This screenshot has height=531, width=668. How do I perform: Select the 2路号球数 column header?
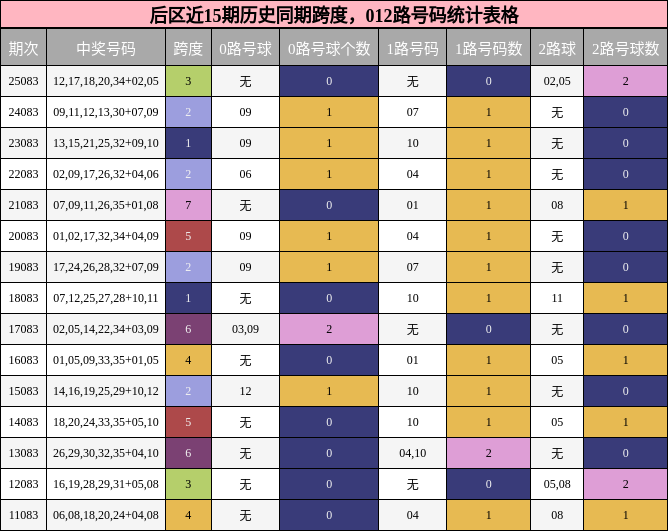point(625,48)
